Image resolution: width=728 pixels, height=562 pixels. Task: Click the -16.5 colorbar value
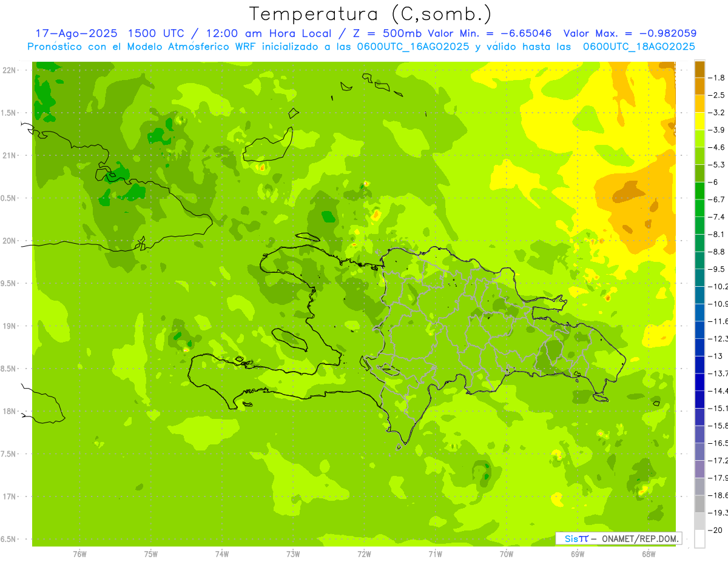pyautogui.click(x=718, y=443)
